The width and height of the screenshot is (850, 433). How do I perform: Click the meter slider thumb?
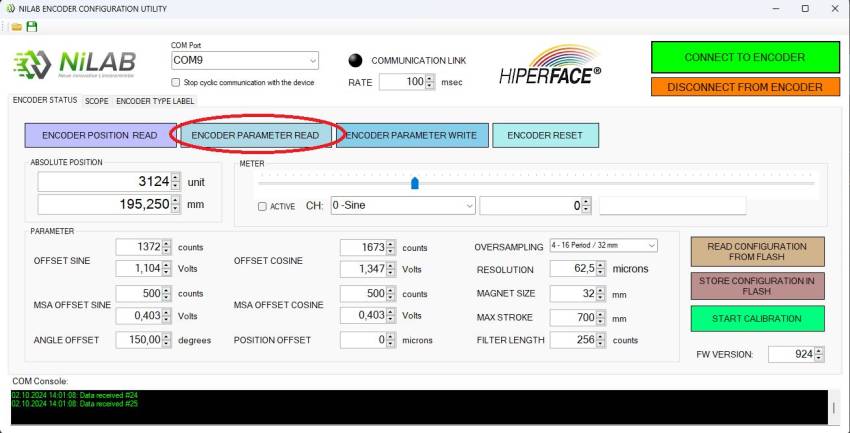point(415,183)
